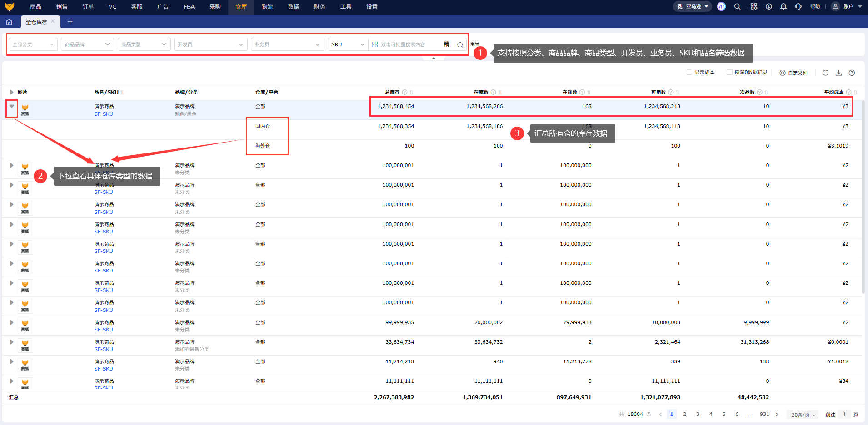This screenshot has width=868, height=425.
Task: Open the AI assistant icon
Action: [x=721, y=6]
